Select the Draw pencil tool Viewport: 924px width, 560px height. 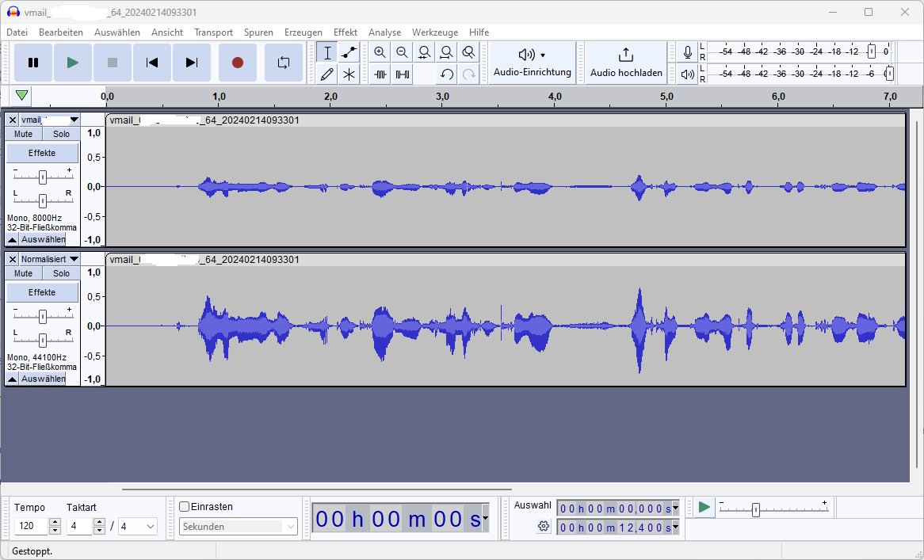pos(326,74)
